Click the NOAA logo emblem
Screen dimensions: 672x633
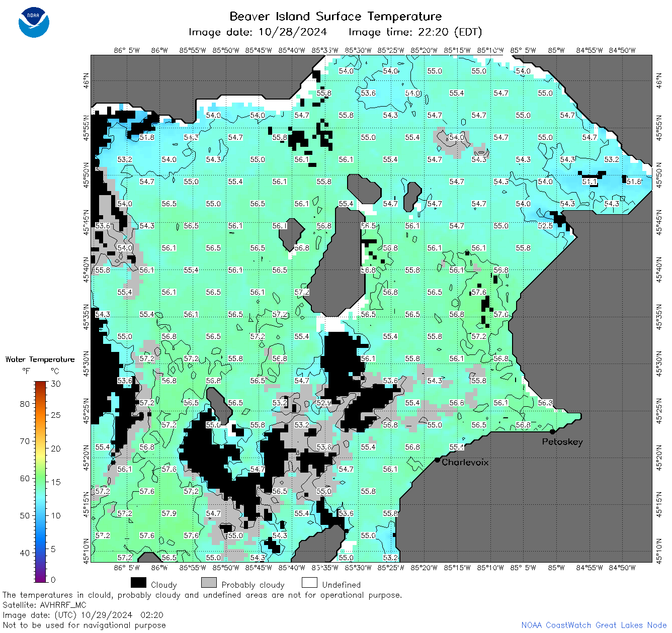pos(34,22)
